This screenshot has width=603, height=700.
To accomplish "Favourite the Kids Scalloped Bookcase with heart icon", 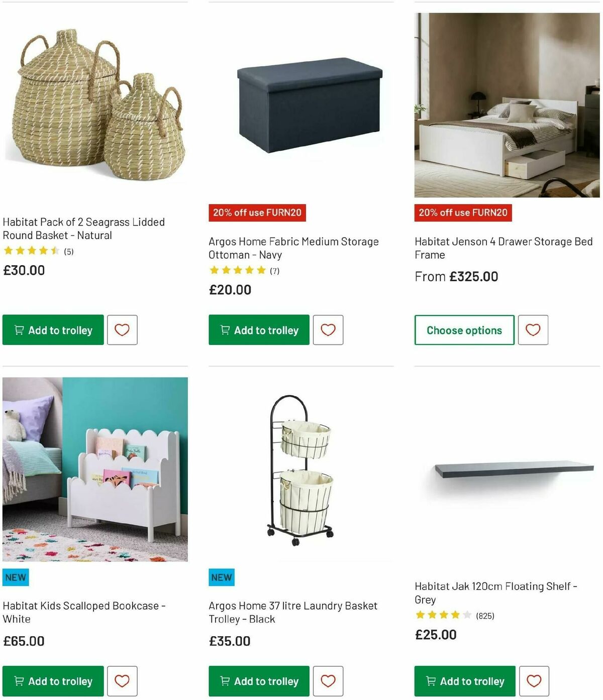I will click(x=122, y=681).
